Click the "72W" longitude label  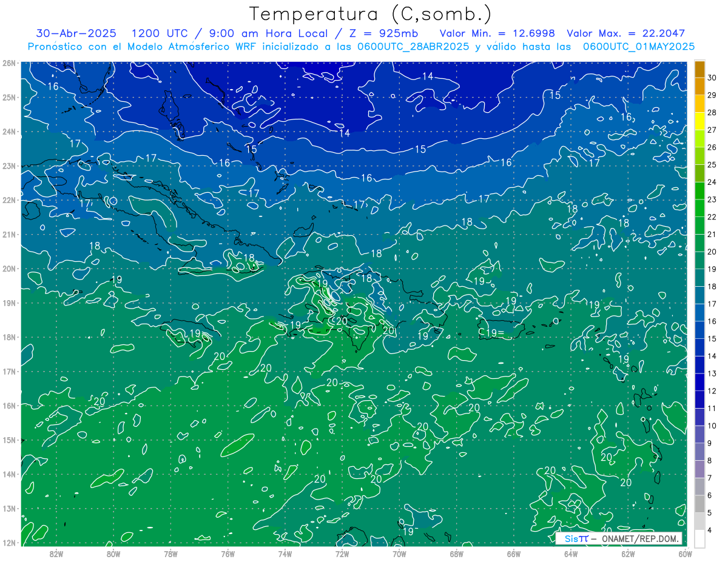[342, 554]
